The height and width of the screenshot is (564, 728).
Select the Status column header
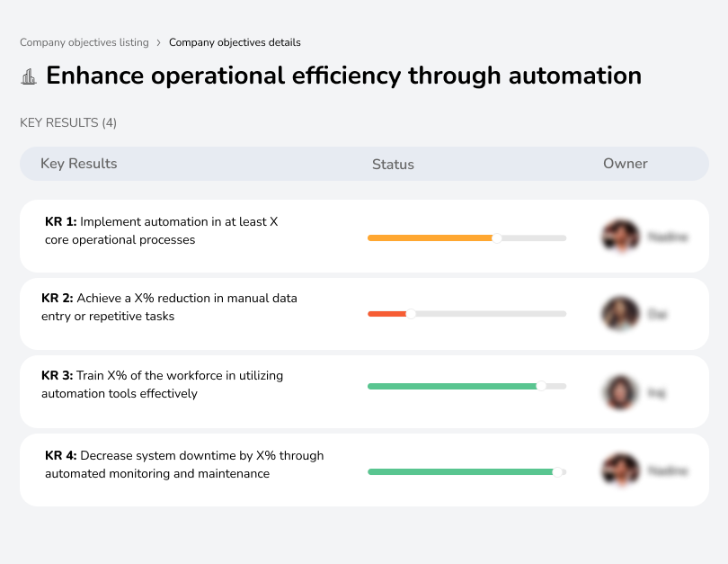click(393, 164)
